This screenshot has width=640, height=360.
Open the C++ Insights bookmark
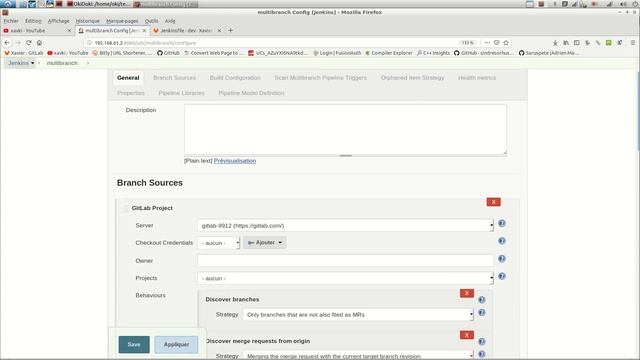(x=433, y=53)
